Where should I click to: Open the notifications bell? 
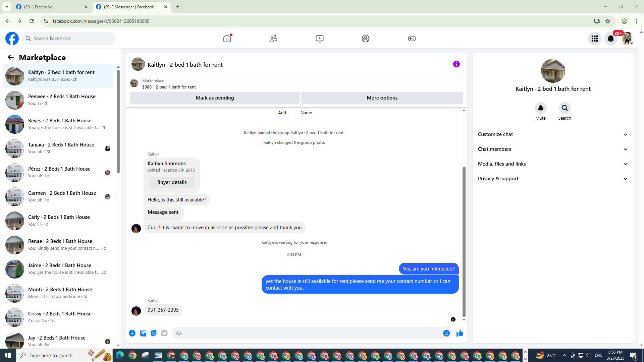611,39
